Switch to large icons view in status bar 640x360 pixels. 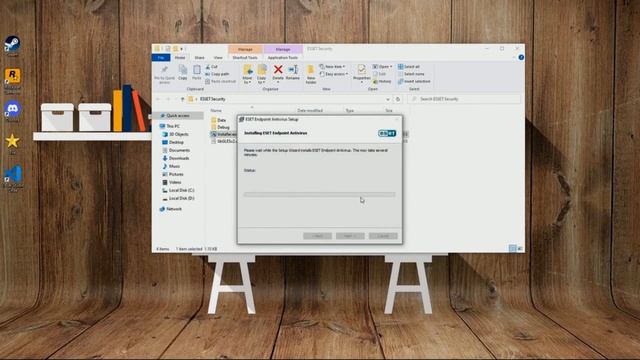tap(520, 248)
